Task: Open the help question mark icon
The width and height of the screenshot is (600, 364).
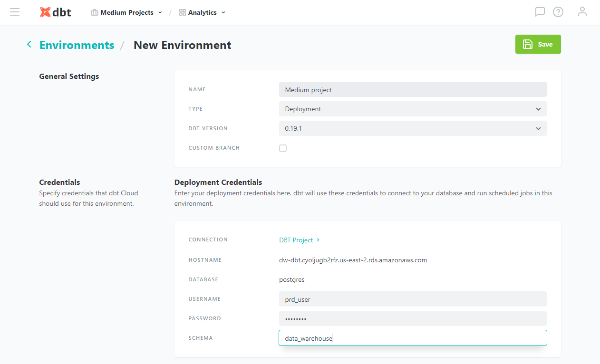Action: pos(558,12)
